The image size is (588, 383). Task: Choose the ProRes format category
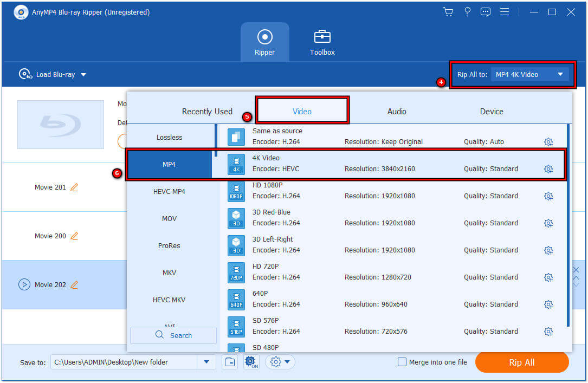tap(170, 245)
